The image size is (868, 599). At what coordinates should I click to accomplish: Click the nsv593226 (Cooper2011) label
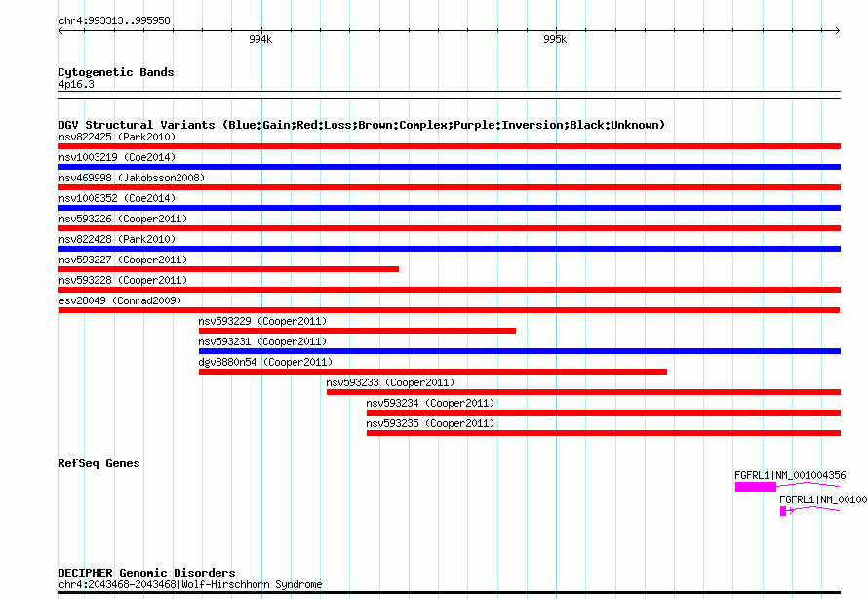tap(123, 219)
